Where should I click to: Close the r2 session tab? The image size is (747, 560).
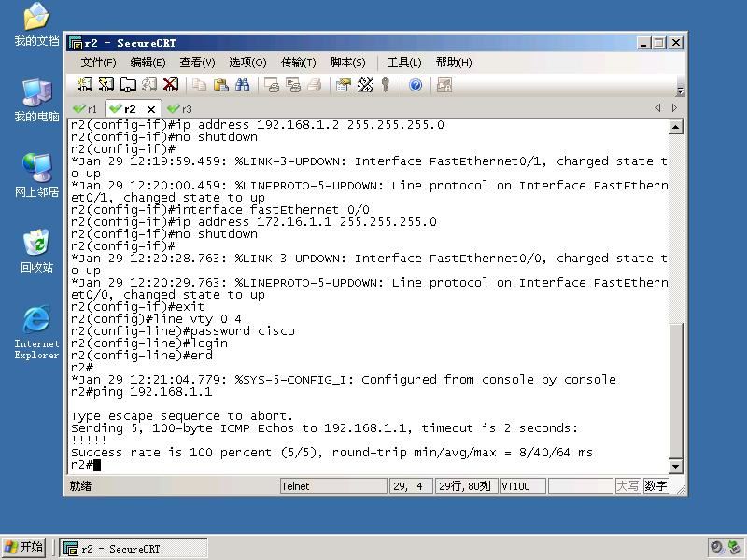click(x=151, y=109)
